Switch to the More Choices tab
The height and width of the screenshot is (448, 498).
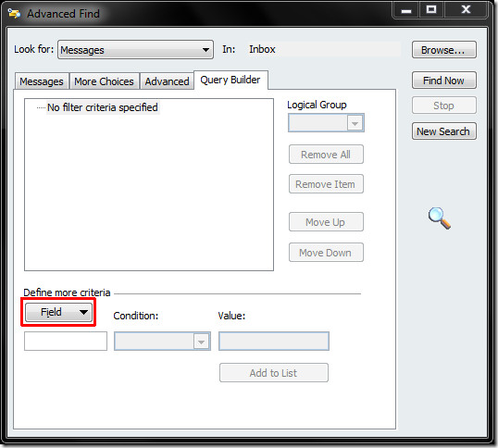point(105,81)
